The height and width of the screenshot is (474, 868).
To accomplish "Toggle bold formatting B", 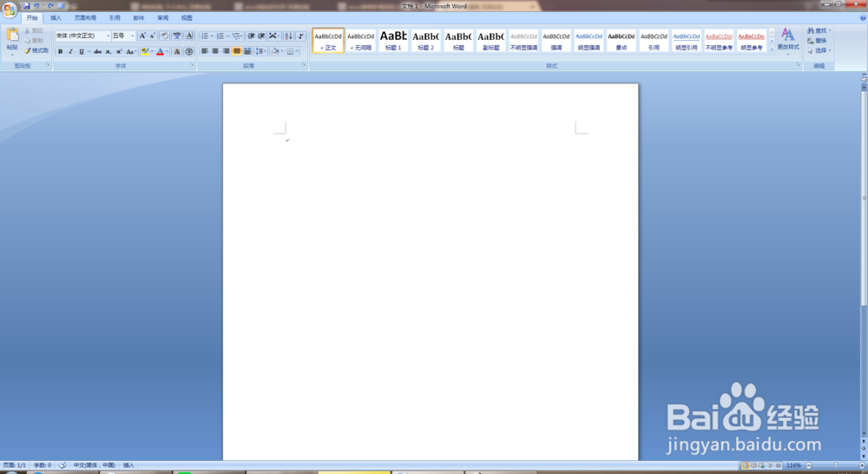I will coord(61,51).
